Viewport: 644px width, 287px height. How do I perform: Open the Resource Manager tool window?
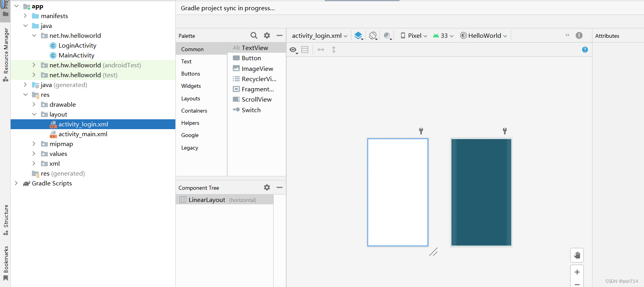tap(6, 54)
